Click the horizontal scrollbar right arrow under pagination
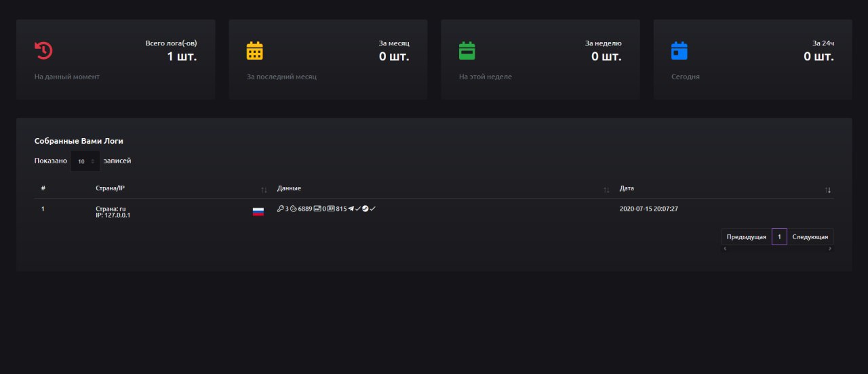 point(830,249)
